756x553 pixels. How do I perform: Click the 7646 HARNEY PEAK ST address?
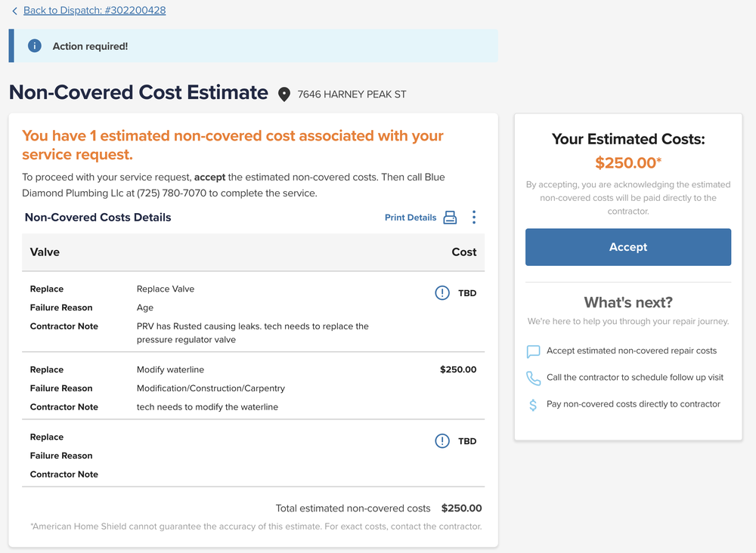click(x=352, y=94)
